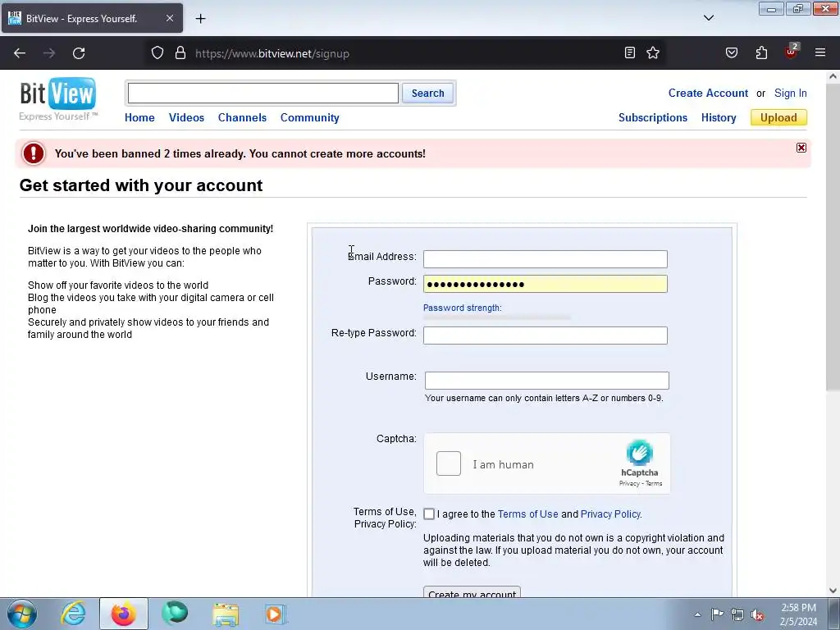Tick the agree to Terms of Use checkbox
840x630 pixels.
pos(428,514)
